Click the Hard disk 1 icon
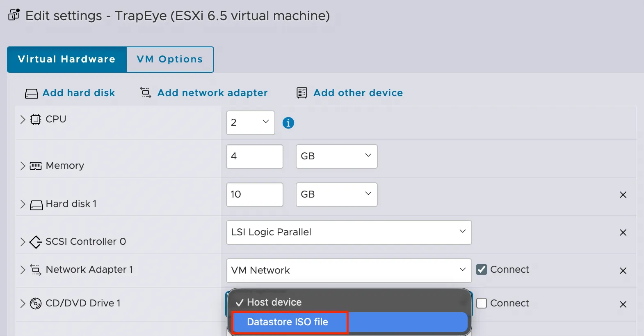The height and width of the screenshot is (336, 644). click(37, 205)
